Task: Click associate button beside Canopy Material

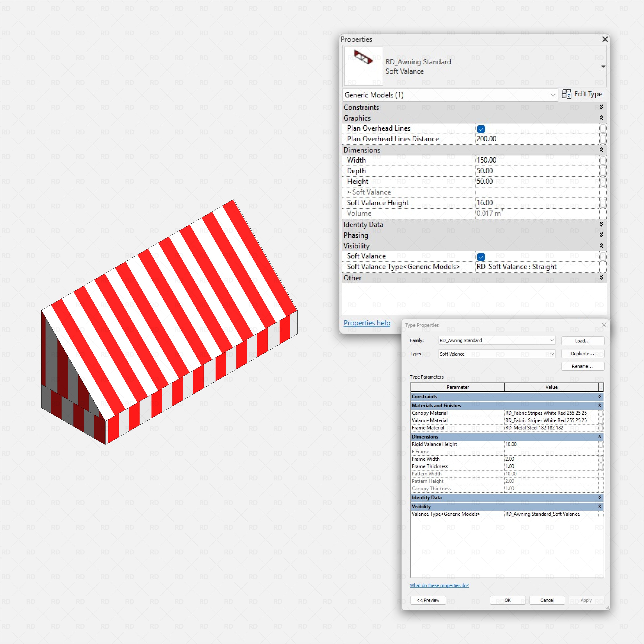Action: 601,413
